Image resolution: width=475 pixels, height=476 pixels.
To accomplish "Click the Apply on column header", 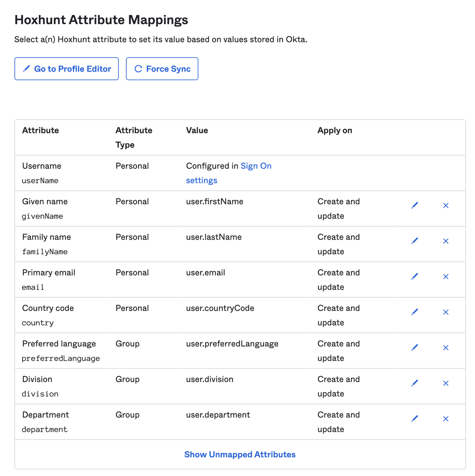I will tap(335, 130).
